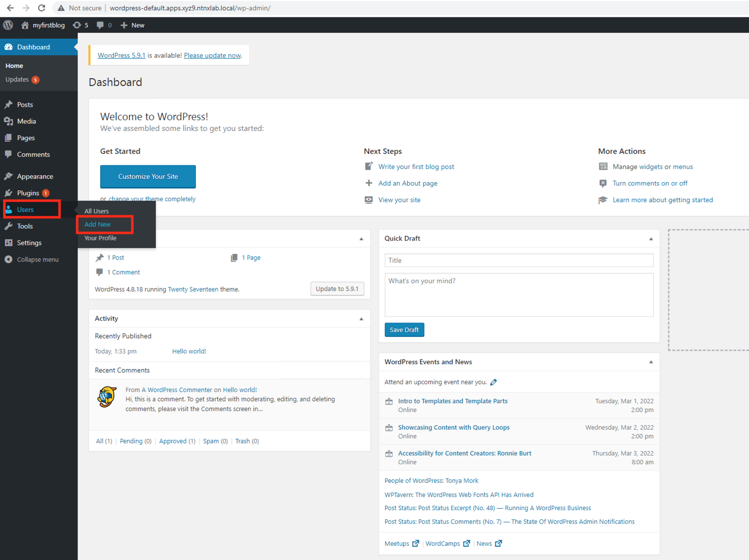Click the Collapse menu arrow icon
749x560 pixels.
(x=8, y=259)
